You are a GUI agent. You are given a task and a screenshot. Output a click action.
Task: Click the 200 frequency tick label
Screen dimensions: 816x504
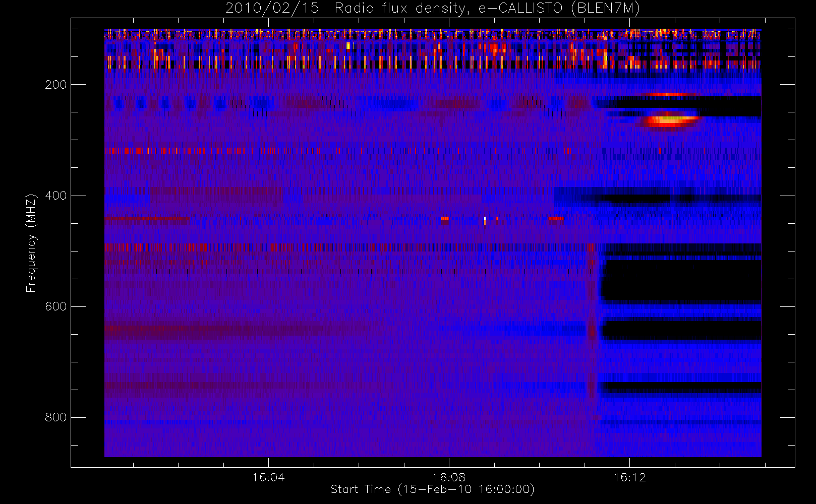[55, 85]
